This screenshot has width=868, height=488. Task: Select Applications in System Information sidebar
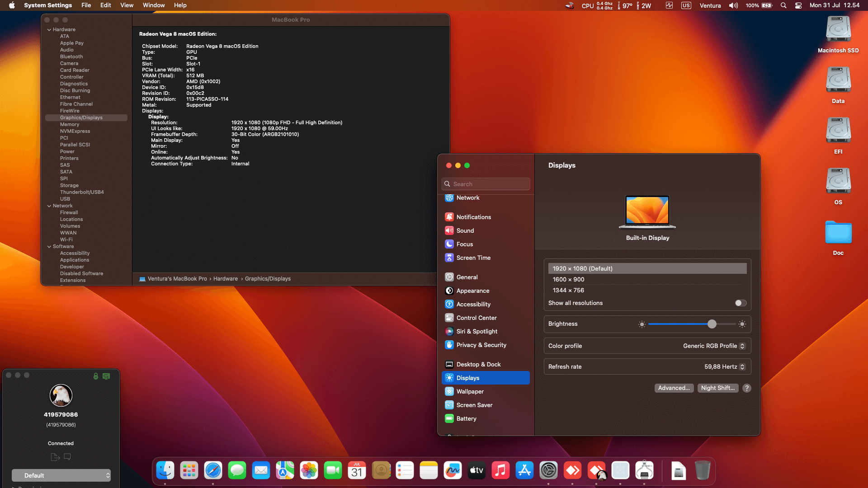(75, 260)
